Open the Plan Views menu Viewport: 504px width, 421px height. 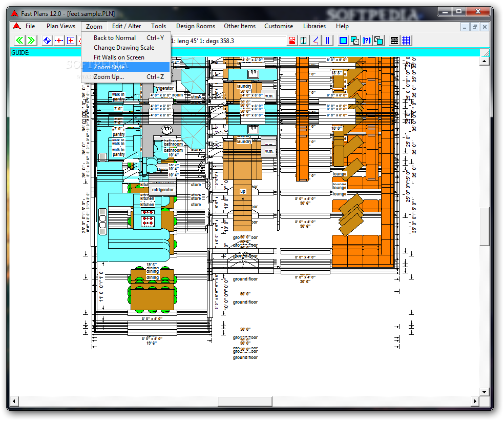point(61,26)
